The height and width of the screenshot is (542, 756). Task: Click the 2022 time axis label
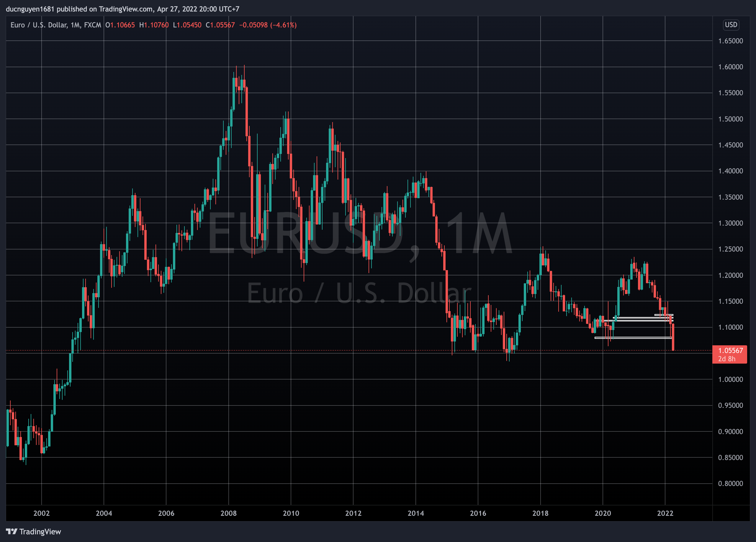665,513
